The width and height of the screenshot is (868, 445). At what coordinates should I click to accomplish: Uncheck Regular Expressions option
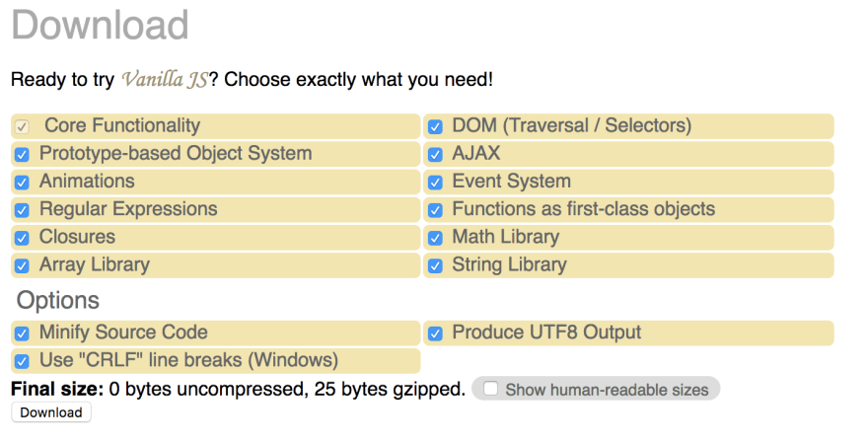coord(22,210)
